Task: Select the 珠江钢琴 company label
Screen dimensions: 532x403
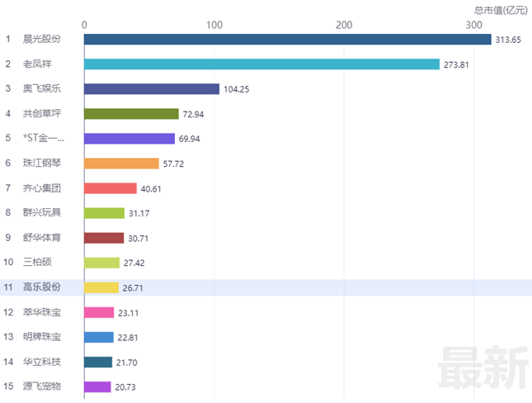Action: point(42,164)
